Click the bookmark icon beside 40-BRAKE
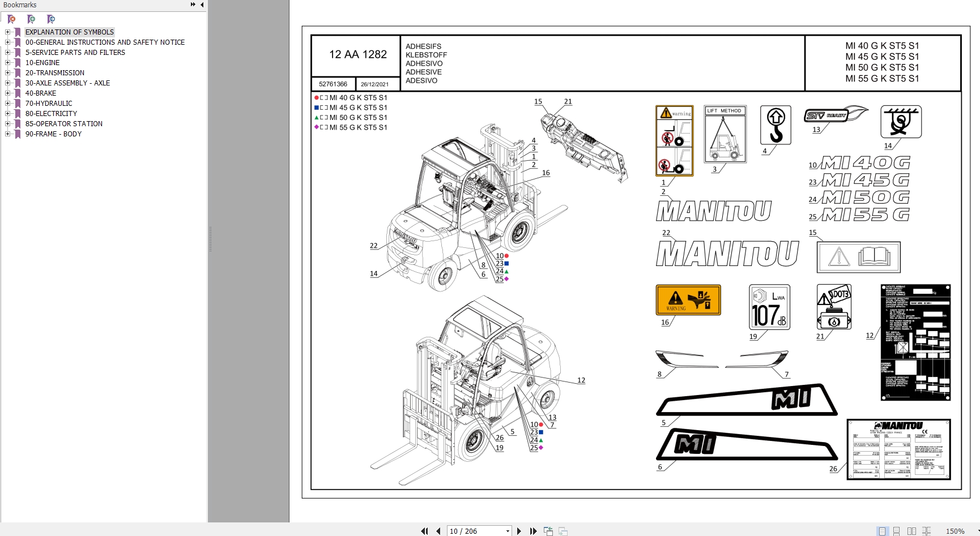 pyautogui.click(x=18, y=93)
